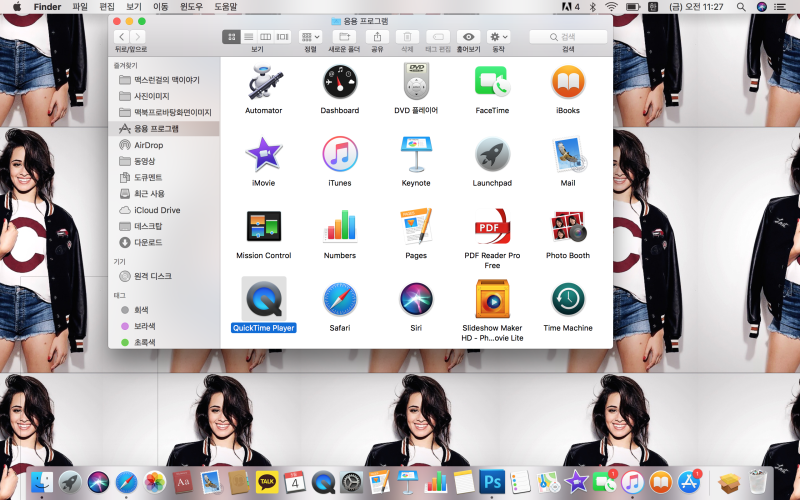Open the Wi-Fi menu bar icon
Viewport: 800px width, 500px height.
pos(611,7)
